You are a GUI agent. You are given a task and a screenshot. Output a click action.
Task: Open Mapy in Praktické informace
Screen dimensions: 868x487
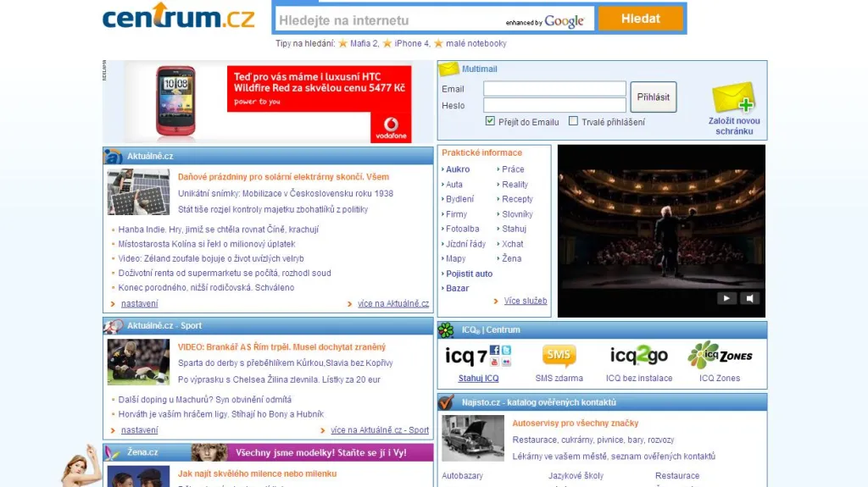click(x=455, y=258)
